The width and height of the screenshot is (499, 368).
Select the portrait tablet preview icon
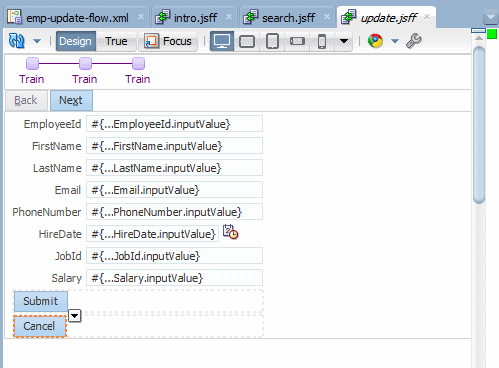[x=272, y=41]
